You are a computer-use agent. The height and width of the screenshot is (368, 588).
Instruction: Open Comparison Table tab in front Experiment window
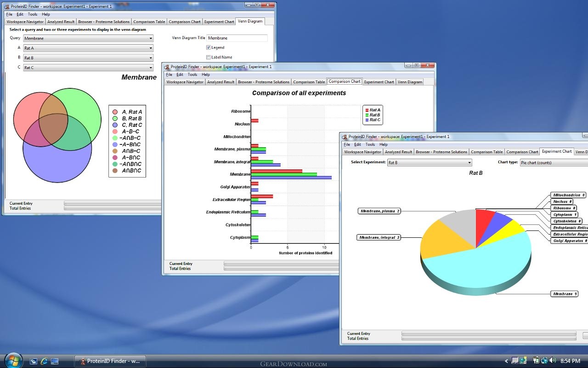click(x=486, y=152)
